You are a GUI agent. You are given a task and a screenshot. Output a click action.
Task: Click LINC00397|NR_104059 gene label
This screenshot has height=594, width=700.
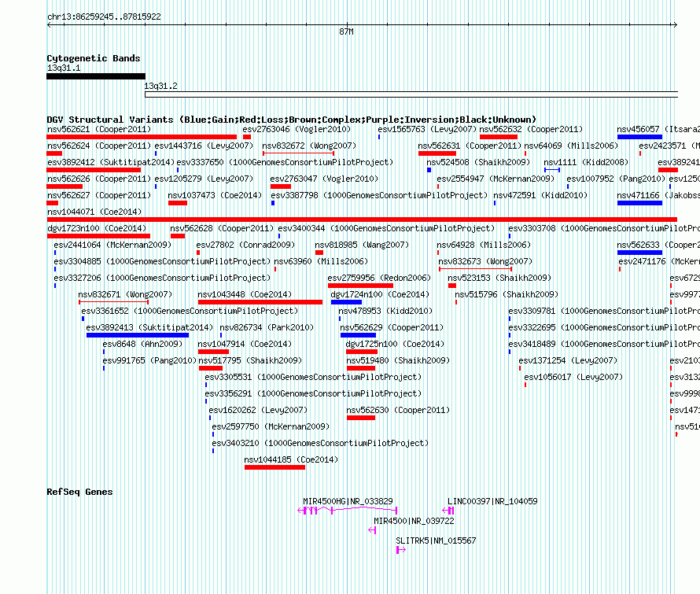coord(492,501)
